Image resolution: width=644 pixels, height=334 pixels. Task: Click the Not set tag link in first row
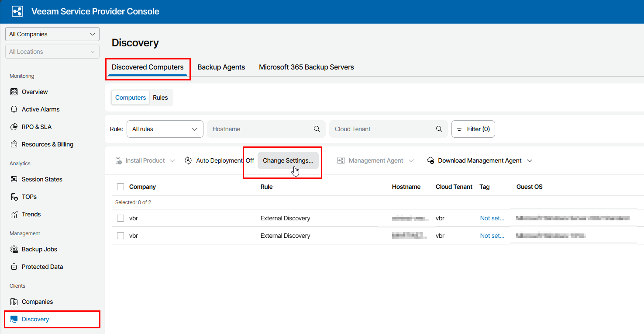point(492,218)
